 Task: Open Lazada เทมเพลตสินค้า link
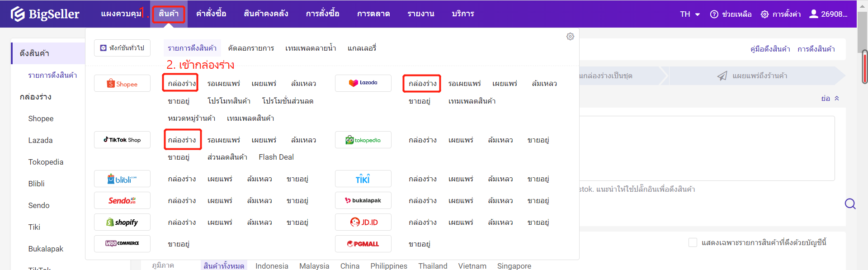tap(472, 101)
